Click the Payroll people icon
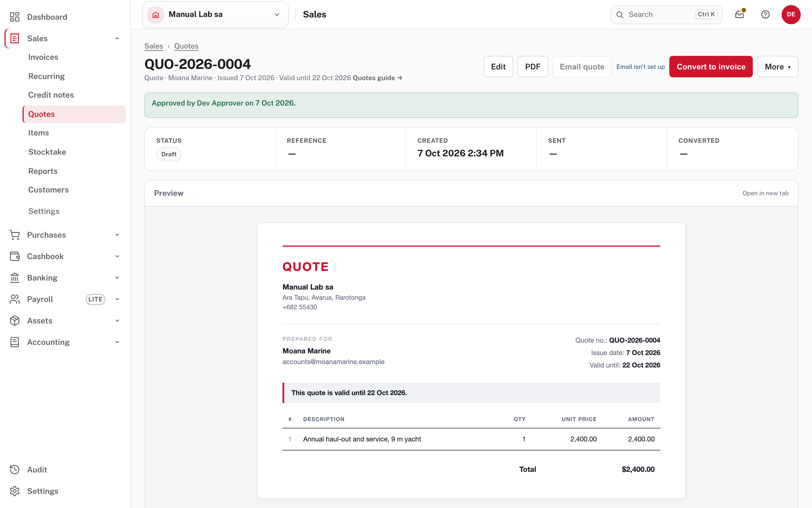Viewport: 812px width, 508px height. click(14, 299)
